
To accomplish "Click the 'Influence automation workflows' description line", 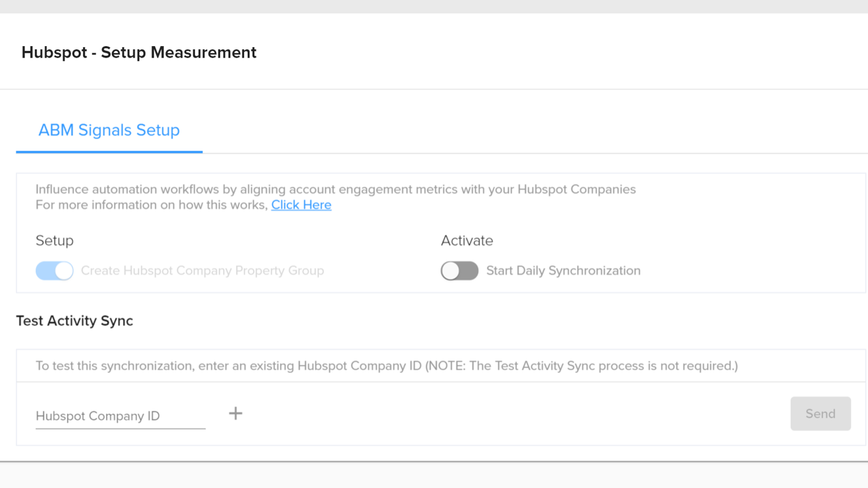I will 335,189.
